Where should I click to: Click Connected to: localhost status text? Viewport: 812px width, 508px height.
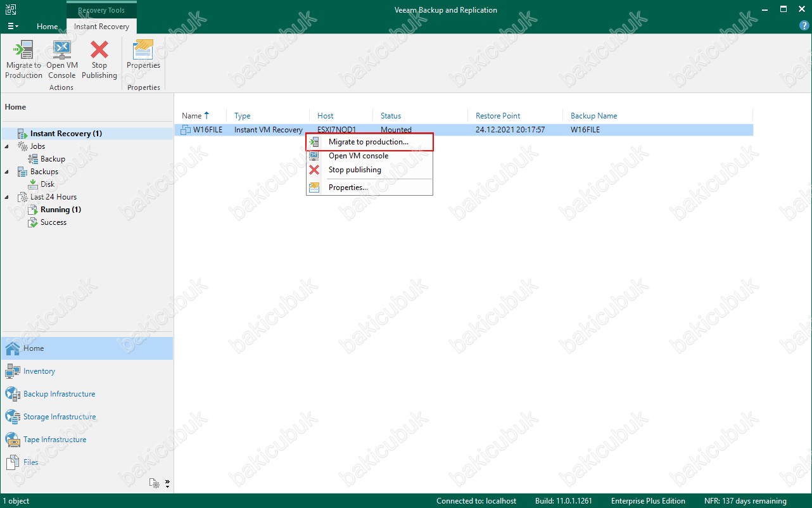476,501
